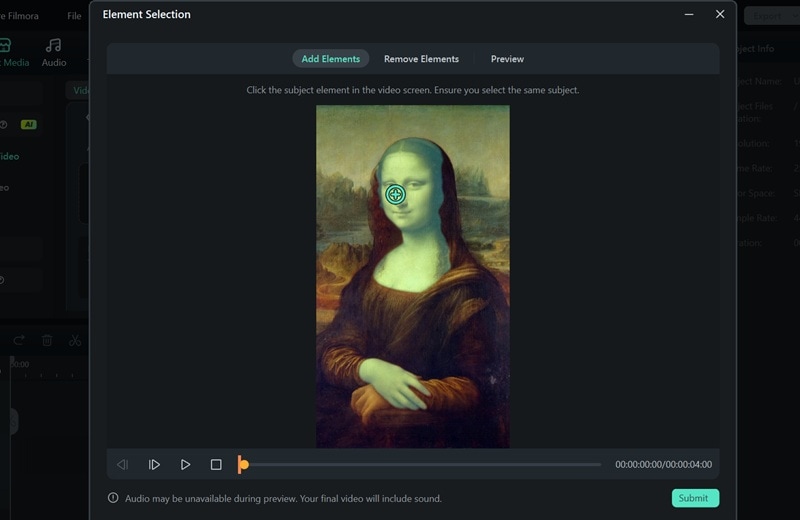Click the delete trash icon in Filmora timeline
The width and height of the screenshot is (800, 520).
tap(47, 340)
